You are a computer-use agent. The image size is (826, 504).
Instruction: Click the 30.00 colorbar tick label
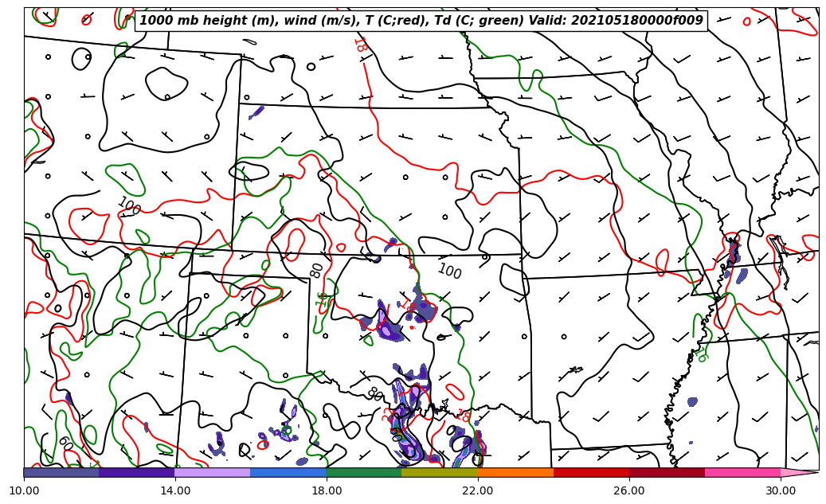[781, 491]
